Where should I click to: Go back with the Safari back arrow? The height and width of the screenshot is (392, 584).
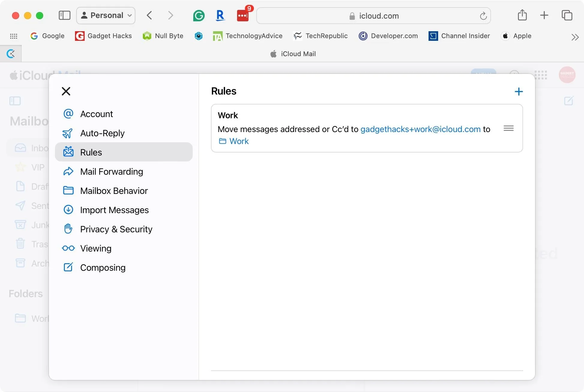pyautogui.click(x=149, y=15)
